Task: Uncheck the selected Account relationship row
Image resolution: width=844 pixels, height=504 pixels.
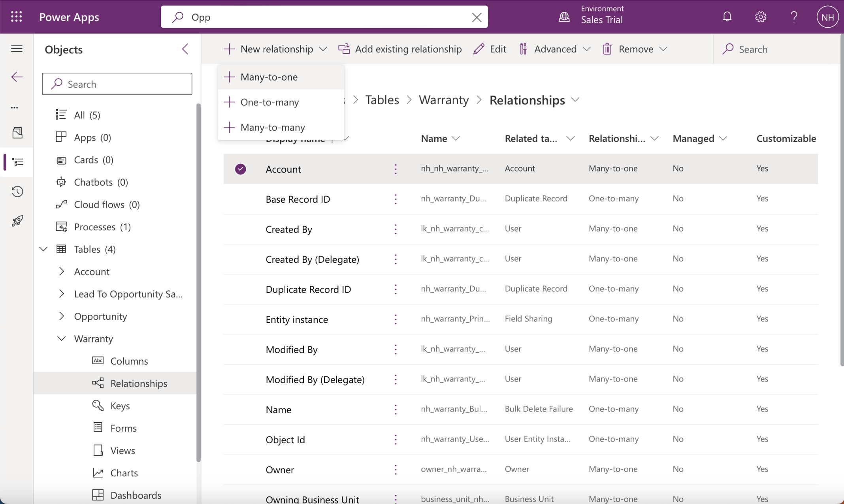Action: click(x=240, y=169)
